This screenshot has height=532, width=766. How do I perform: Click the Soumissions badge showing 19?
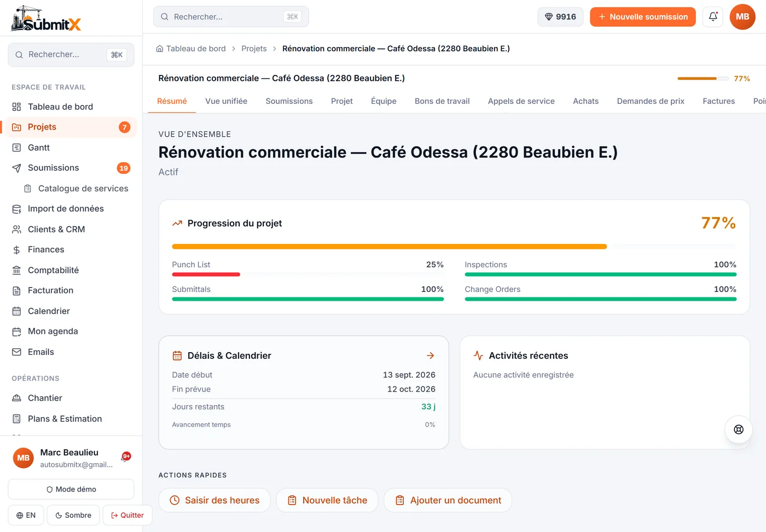click(x=124, y=168)
